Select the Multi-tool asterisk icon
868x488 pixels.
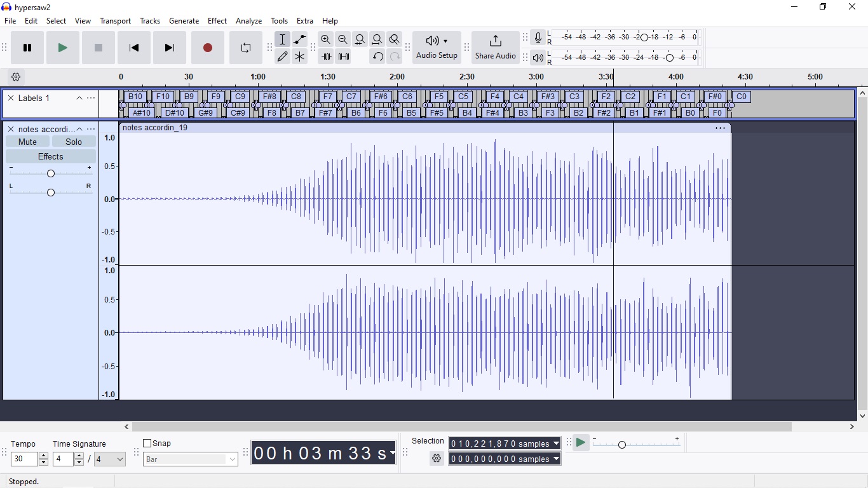(x=300, y=57)
